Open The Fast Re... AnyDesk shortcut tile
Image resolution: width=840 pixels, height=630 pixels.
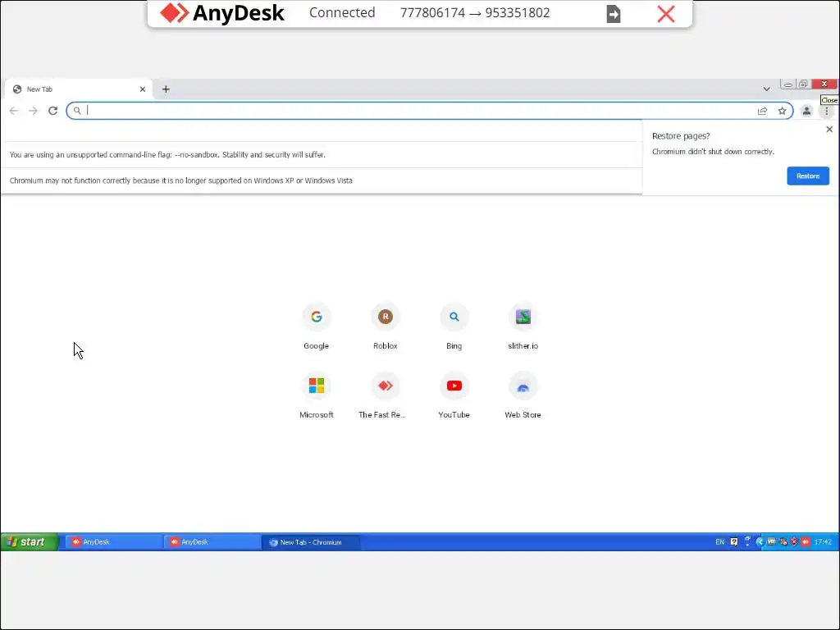tap(386, 395)
